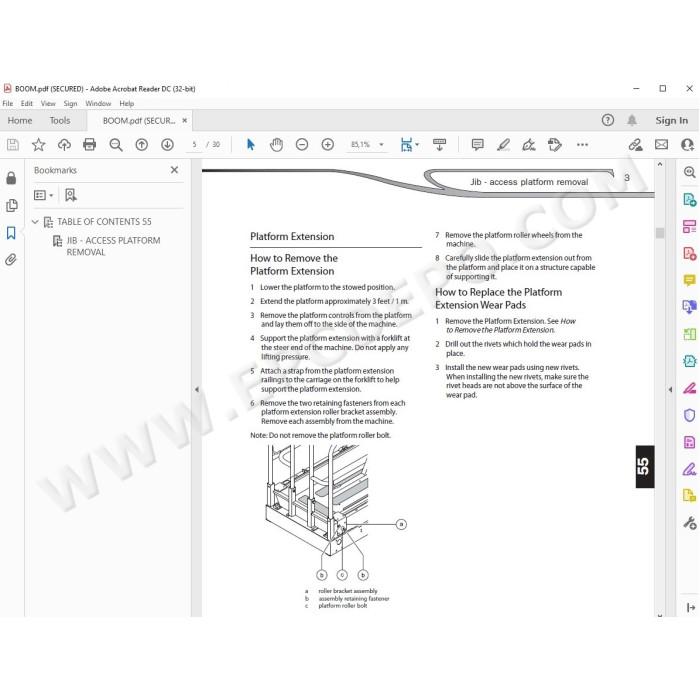700x700 pixels.
Task: Open the Sign menu
Action: tap(70, 104)
